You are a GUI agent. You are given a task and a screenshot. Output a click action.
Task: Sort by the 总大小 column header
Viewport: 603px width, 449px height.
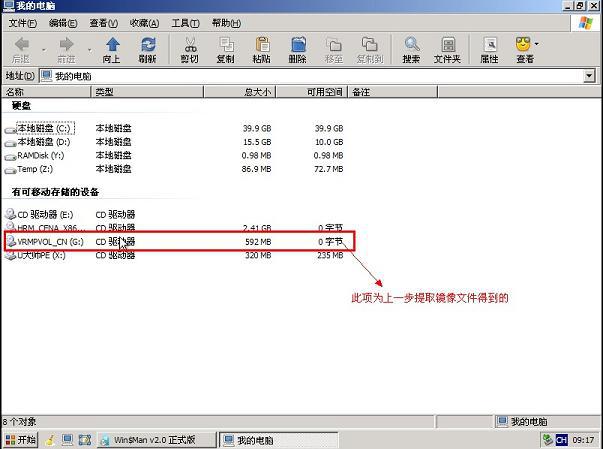click(240, 92)
